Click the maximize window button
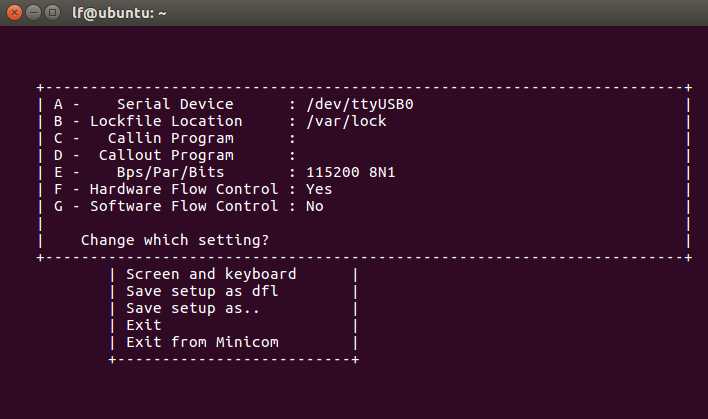 coord(52,12)
